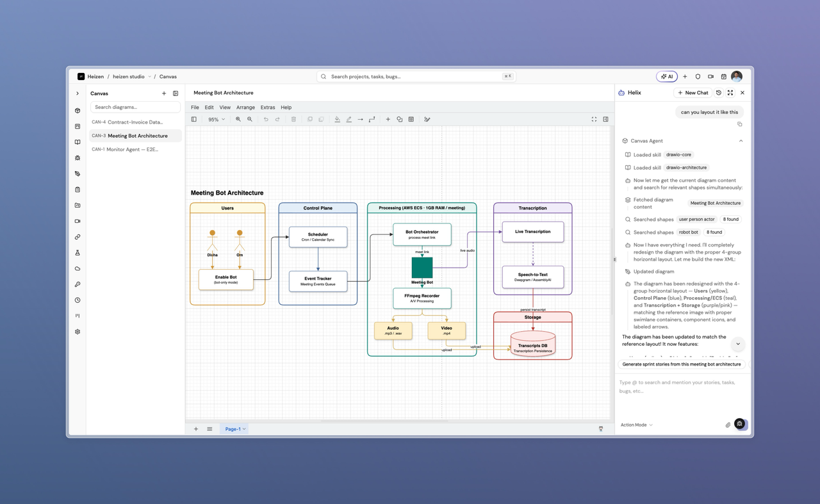
Task: Open the Arrange menu
Action: pos(245,108)
